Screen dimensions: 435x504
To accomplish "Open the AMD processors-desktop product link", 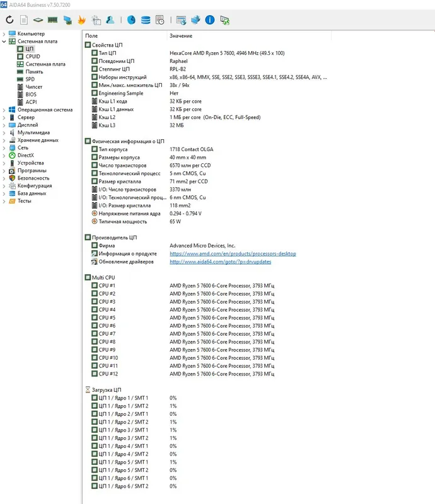I will pyautogui.click(x=233, y=254).
